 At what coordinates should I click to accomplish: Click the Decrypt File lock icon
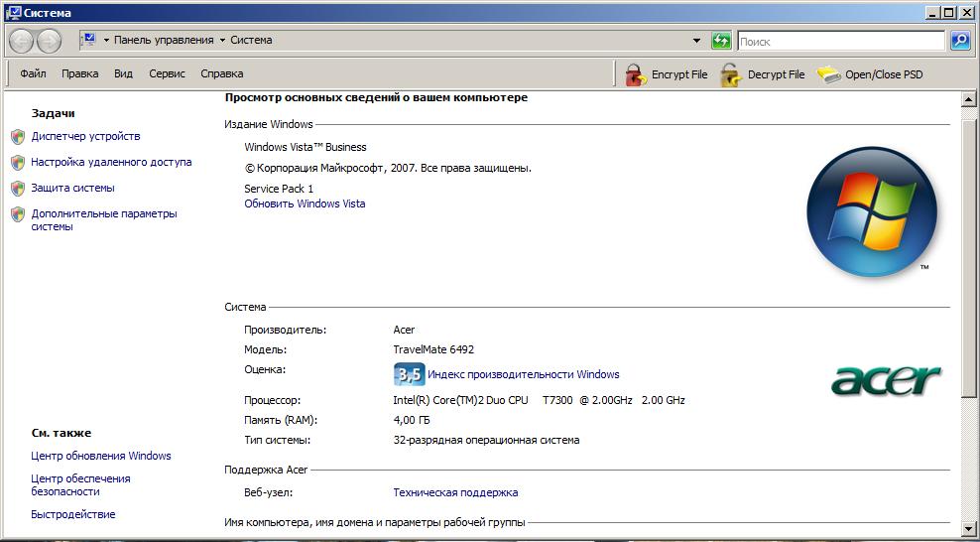click(x=731, y=74)
